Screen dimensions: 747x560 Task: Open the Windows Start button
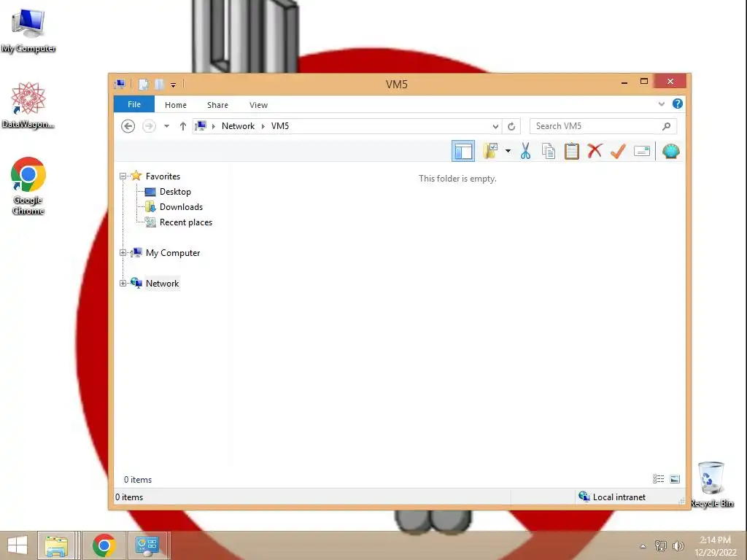tap(18, 545)
